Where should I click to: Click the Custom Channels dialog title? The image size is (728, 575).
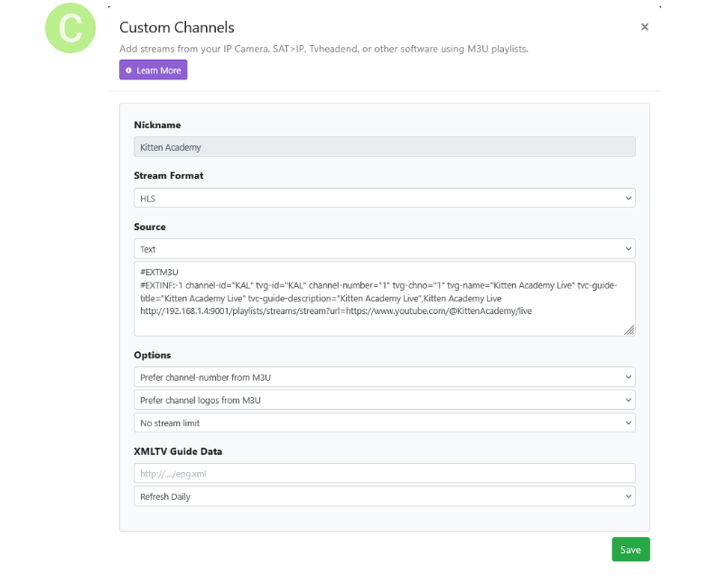pos(177,28)
